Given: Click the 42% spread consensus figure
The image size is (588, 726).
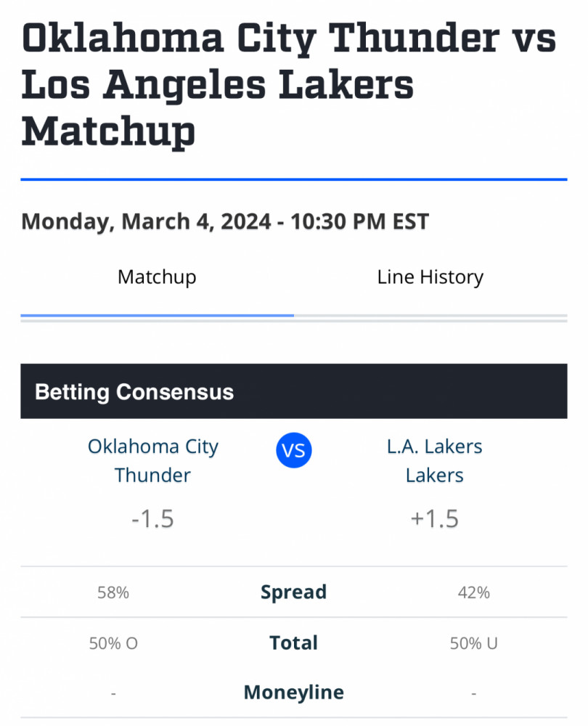Looking at the screenshot, I should (x=473, y=592).
